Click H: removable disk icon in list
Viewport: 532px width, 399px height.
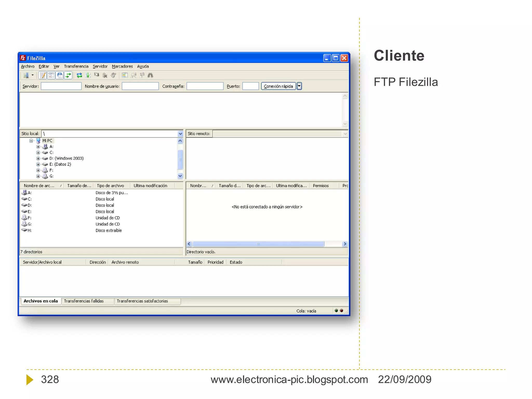pos(24,230)
